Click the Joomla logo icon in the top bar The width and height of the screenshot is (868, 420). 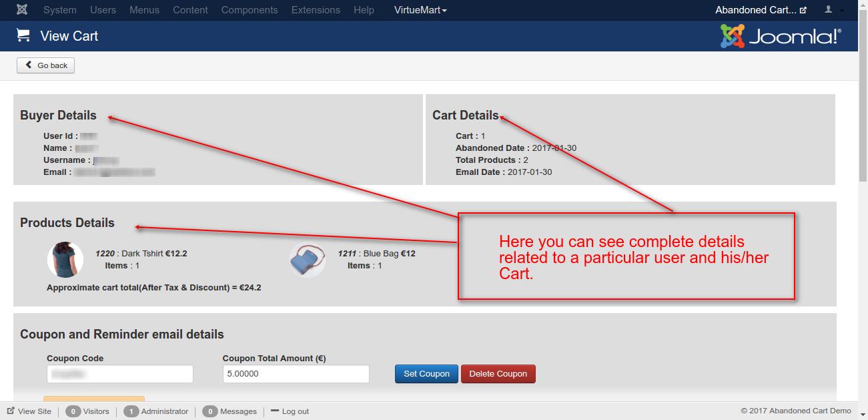pos(22,10)
